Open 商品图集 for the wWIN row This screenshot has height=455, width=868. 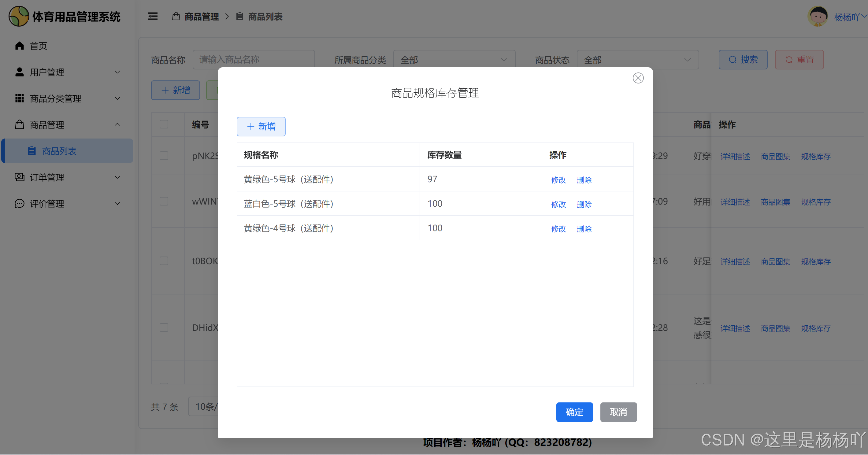coord(775,202)
